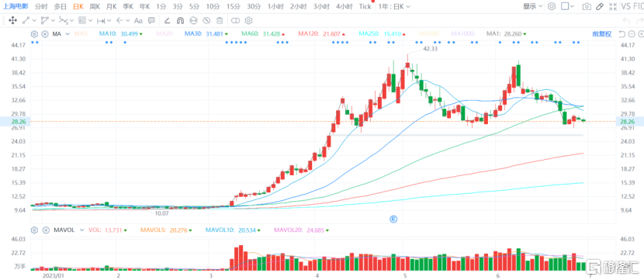The image size is (644, 280).
Task: Expand the Fibonacci tool dropdown arrow
Action: point(90,20)
